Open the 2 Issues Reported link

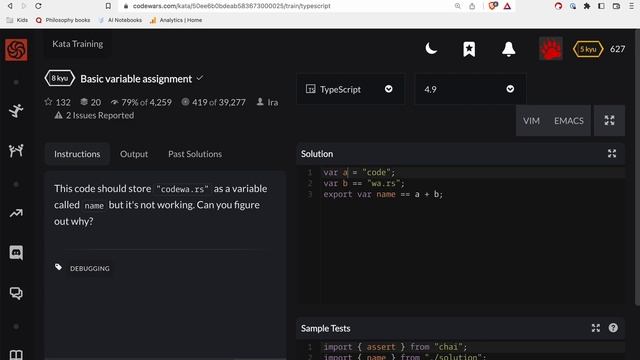(94, 116)
